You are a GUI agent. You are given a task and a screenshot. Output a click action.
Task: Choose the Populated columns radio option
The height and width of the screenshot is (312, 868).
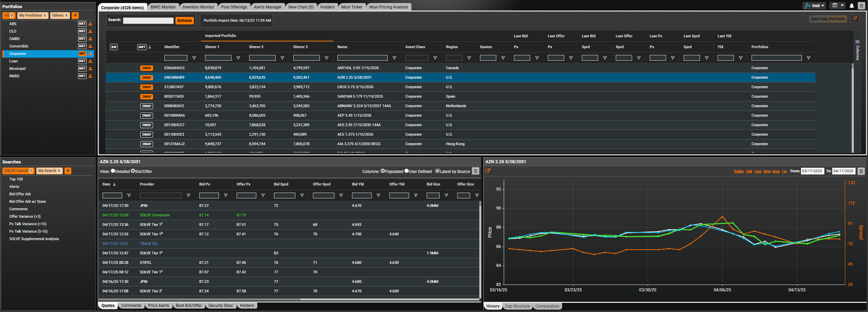tap(383, 171)
